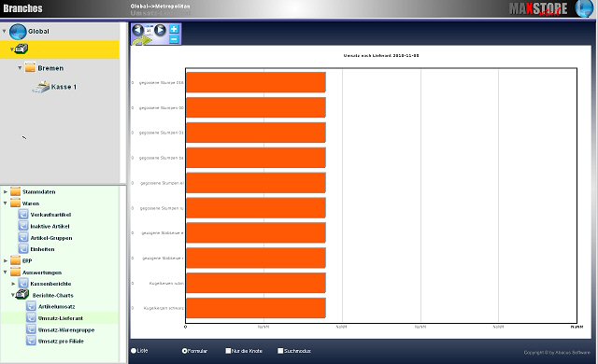Click the minus zoom-out button
This screenshot has height=364, width=598.
[x=174, y=39]
